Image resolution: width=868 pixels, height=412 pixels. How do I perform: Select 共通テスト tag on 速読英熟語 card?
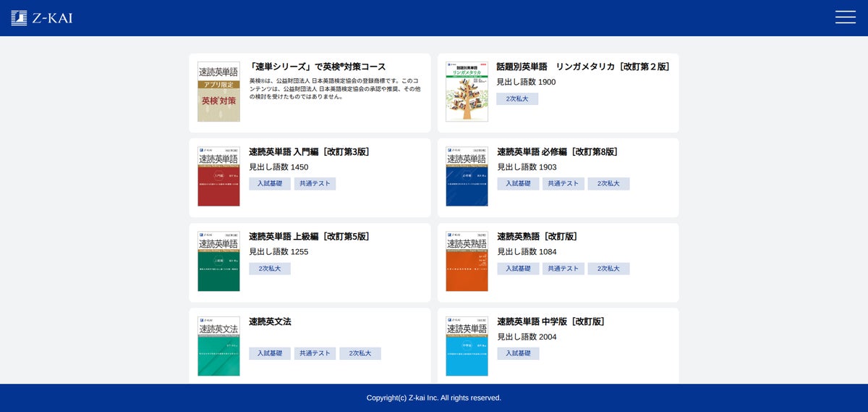[563, 269]
